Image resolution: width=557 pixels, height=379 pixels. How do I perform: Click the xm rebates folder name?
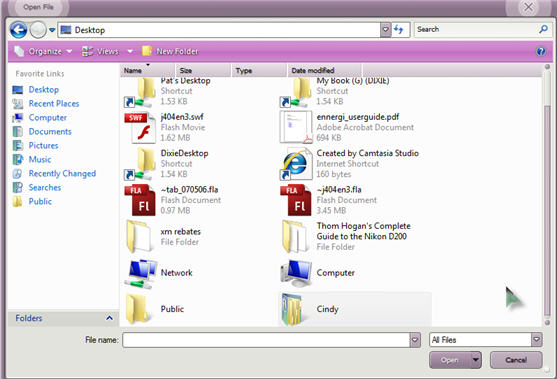(x=180, y=232)
